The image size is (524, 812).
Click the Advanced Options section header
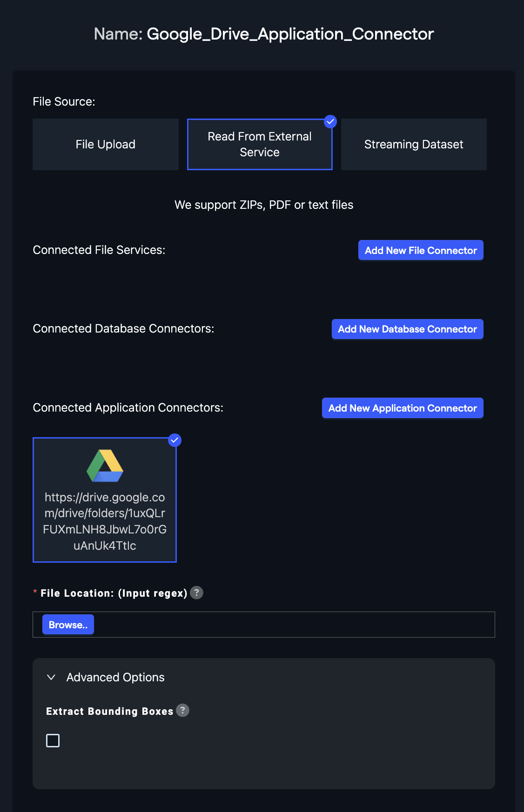pyautogui.click(x=115, y=677)
